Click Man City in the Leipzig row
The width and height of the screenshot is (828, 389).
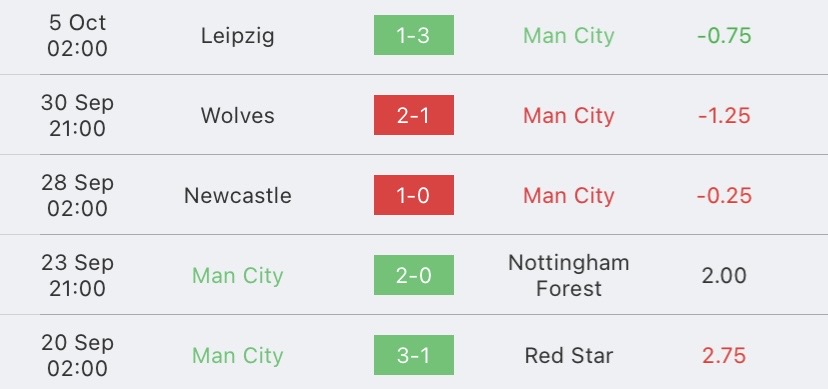[x=569, y=36]
